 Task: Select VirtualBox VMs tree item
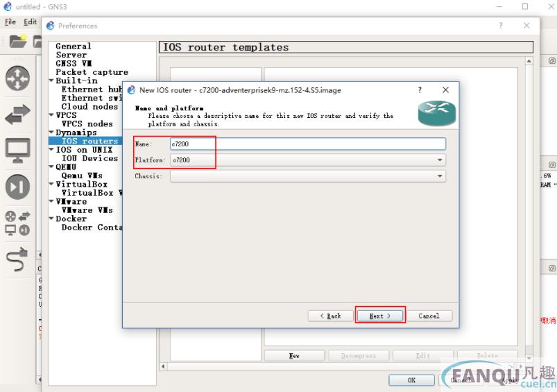click(92, 193)
